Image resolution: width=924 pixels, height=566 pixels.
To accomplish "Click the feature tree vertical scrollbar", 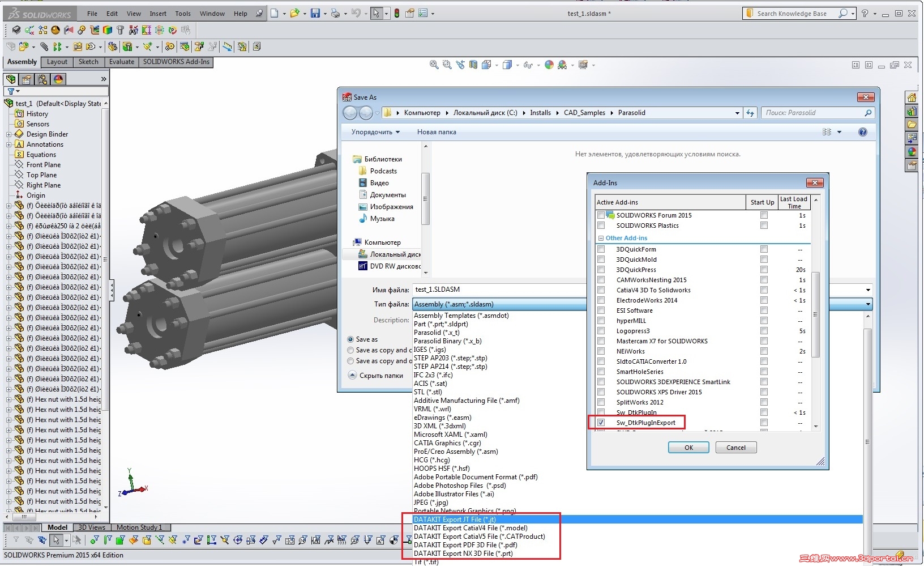I will pos(105,261).
